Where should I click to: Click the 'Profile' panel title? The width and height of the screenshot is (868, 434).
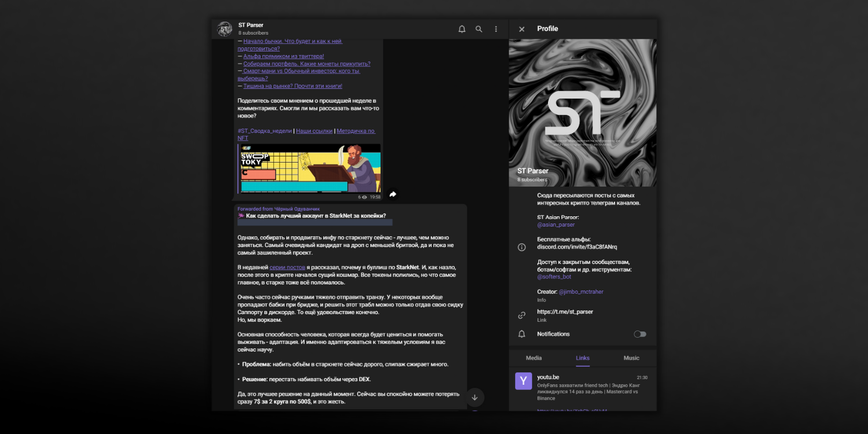tap(547, 29)
